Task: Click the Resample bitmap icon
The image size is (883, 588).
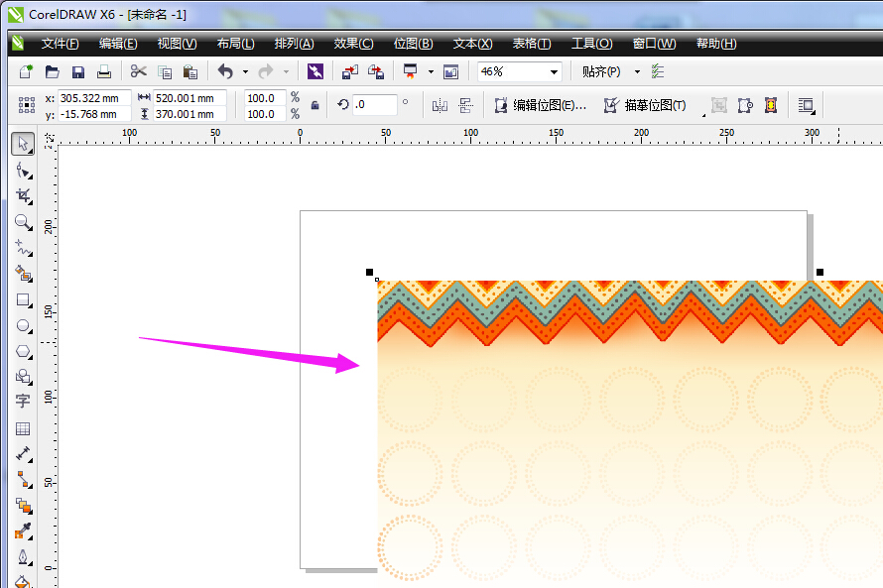Action: (x=745, y=105)
